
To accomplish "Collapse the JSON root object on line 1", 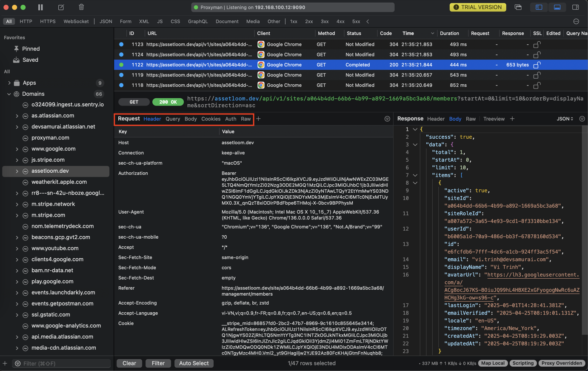I will (x=415, y=129).
